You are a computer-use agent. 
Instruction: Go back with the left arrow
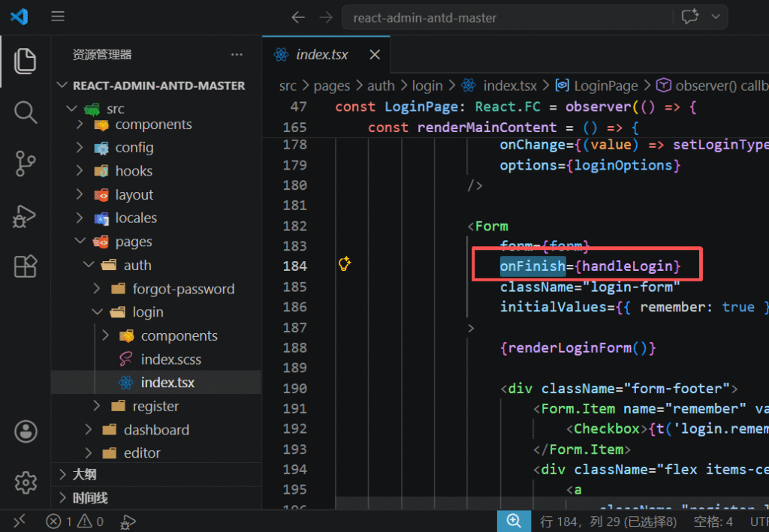point(298,17)
